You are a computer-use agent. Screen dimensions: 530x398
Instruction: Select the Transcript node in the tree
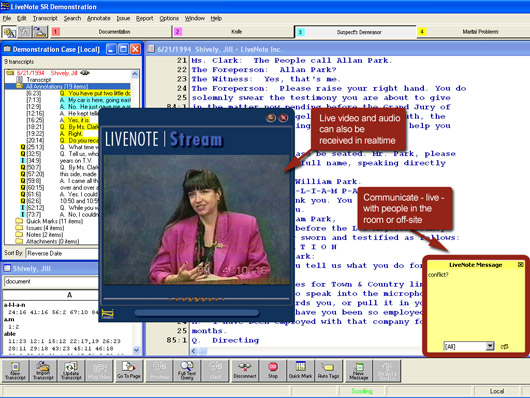39,80
